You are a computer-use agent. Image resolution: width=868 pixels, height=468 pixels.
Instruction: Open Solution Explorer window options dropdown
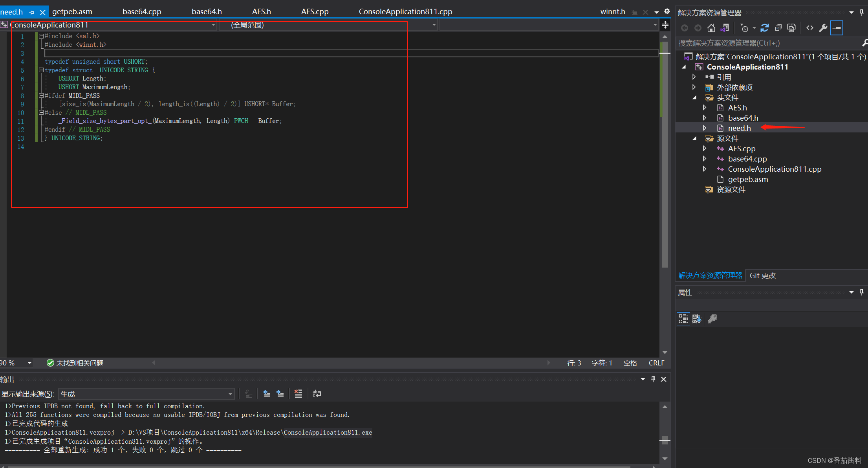852,13
